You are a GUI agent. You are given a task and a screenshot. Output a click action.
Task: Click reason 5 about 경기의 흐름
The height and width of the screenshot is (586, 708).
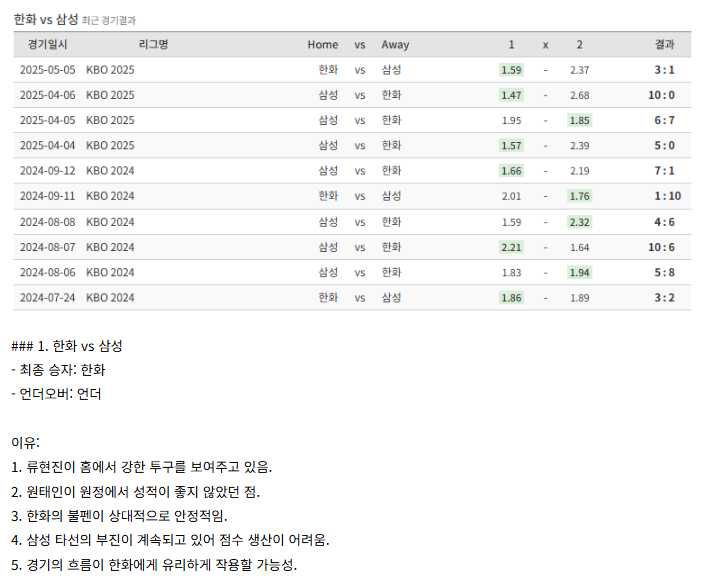[x=154, y=565]
